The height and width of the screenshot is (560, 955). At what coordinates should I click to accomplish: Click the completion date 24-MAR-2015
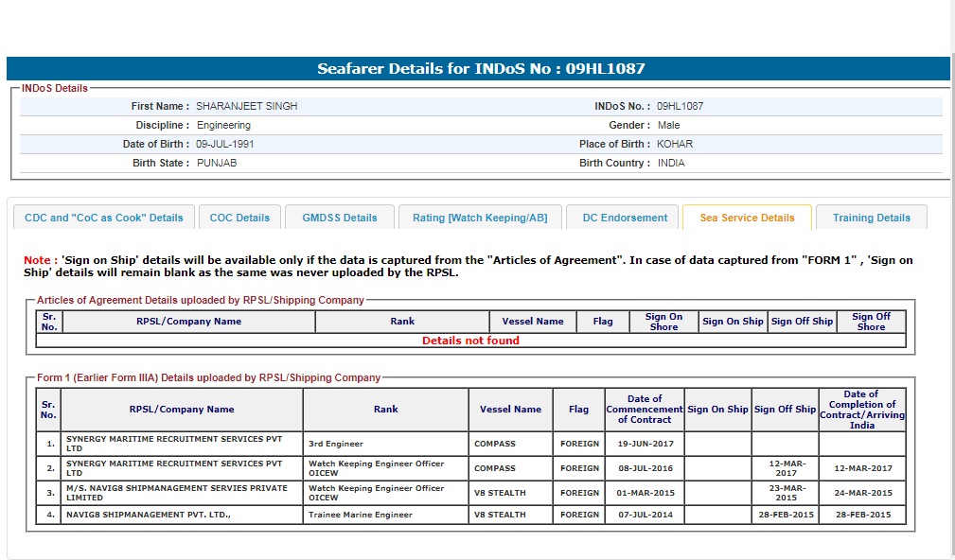[x=861, y=493]
